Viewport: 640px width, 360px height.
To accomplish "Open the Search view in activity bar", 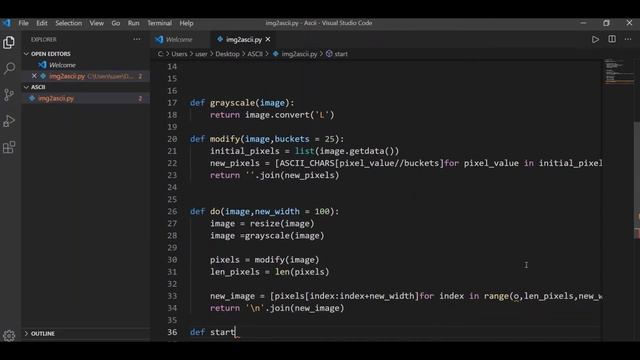I will click(9, 68).
